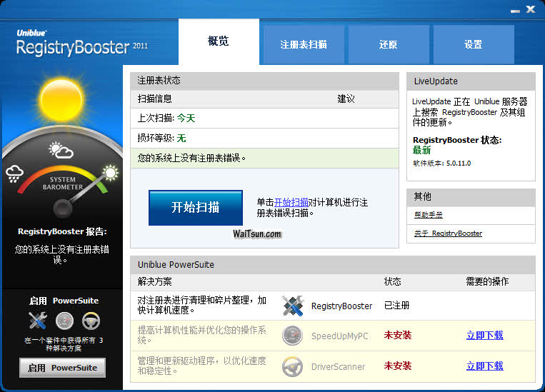Click 立即下载 link for DriverScanner
The width and height of the screenshot is (545, 392).
click(484, 366)
